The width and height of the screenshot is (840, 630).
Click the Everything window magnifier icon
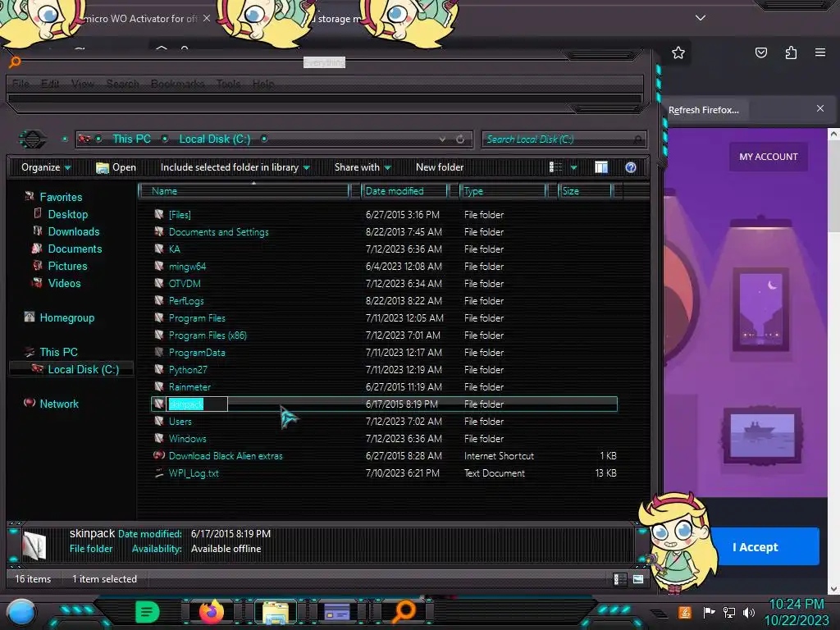[x=15, y=62]
